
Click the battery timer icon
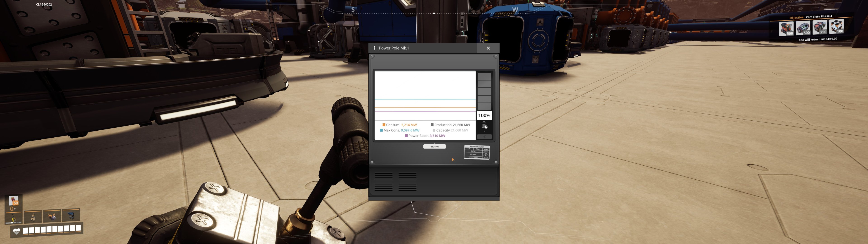(484, 125)
